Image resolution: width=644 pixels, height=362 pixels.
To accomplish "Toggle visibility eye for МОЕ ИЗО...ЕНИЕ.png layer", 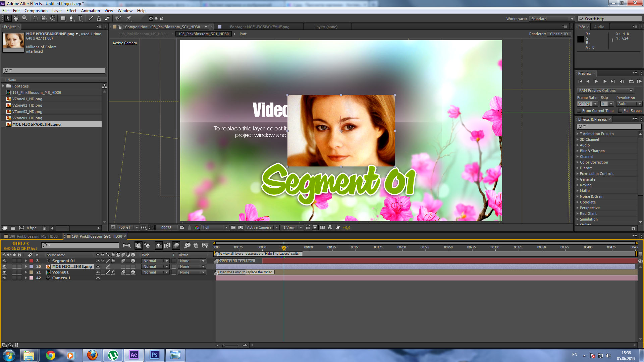I will pos(4,266).
